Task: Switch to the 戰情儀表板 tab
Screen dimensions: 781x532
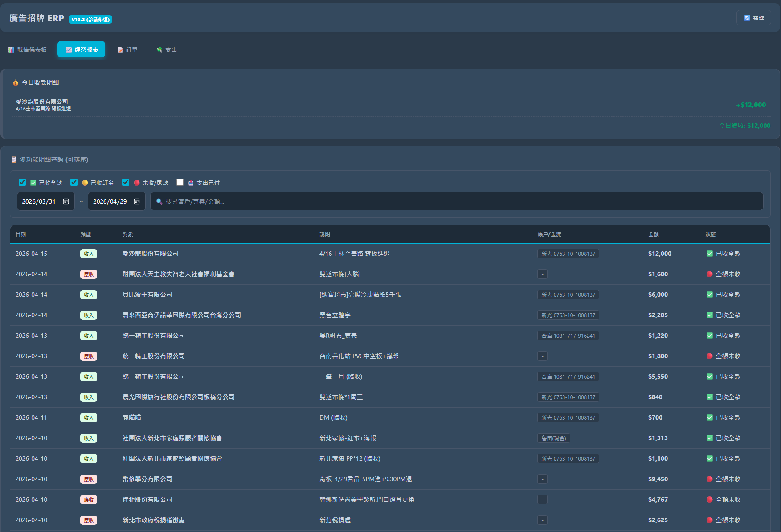Action: [x=28, y=49]
